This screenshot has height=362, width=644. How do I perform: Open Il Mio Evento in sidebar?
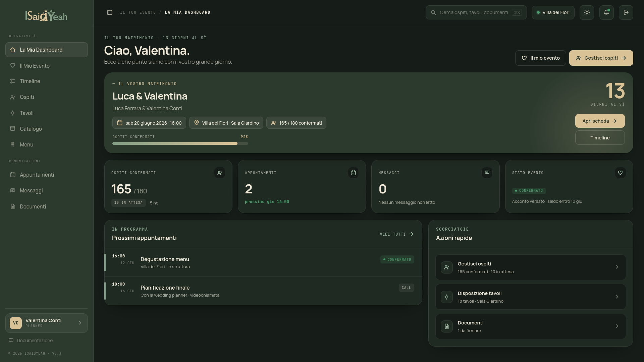47,66
